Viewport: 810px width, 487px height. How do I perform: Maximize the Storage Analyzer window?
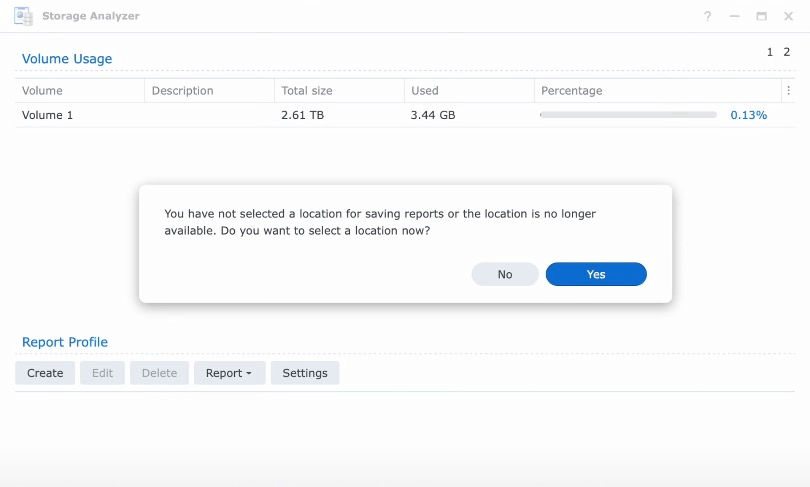(x=761, y=16)
